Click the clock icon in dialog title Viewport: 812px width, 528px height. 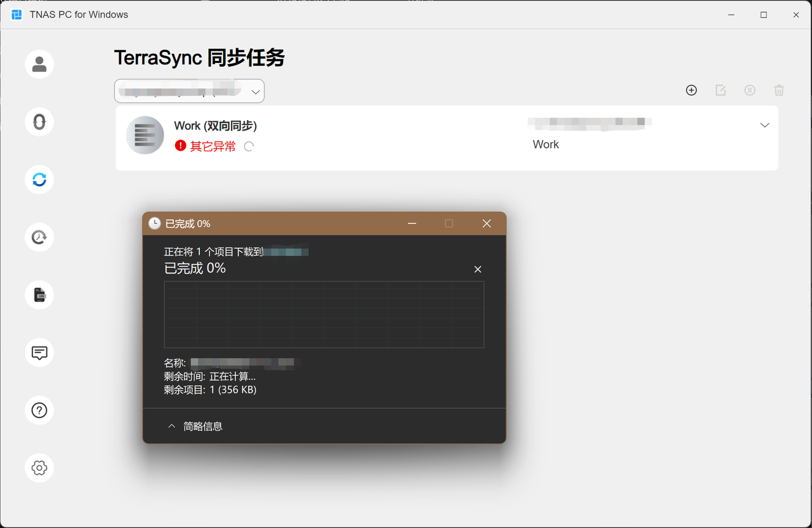[154, 223]
